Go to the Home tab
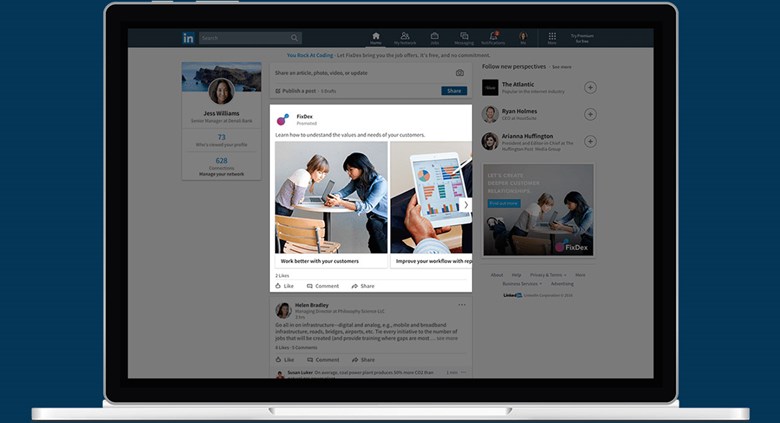This screenshot has width=780, height=423. pyautogui.click(x=376, y=38)
